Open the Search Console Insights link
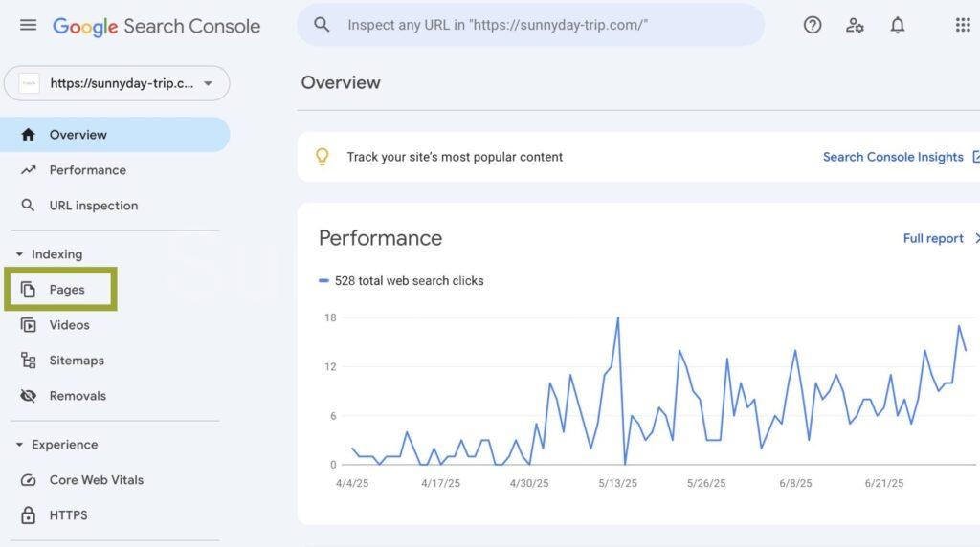 893,157
